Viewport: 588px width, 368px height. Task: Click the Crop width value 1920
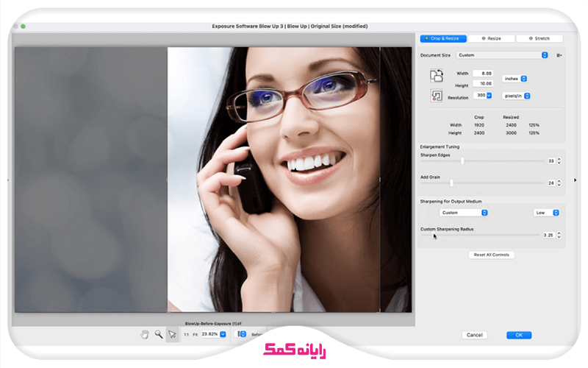coord(479,125)
